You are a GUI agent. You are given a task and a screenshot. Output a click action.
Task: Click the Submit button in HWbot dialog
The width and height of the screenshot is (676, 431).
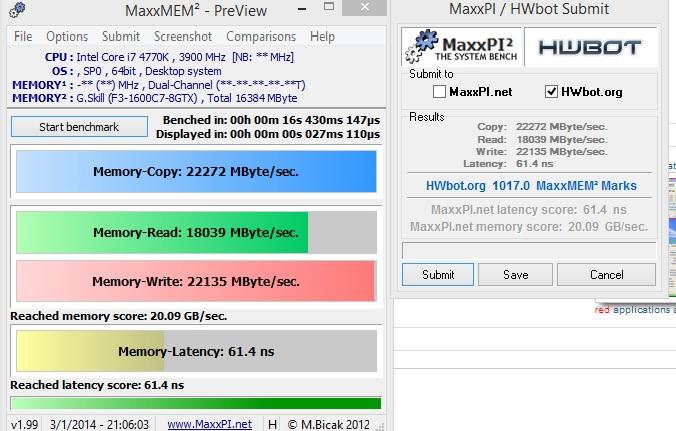438,275
